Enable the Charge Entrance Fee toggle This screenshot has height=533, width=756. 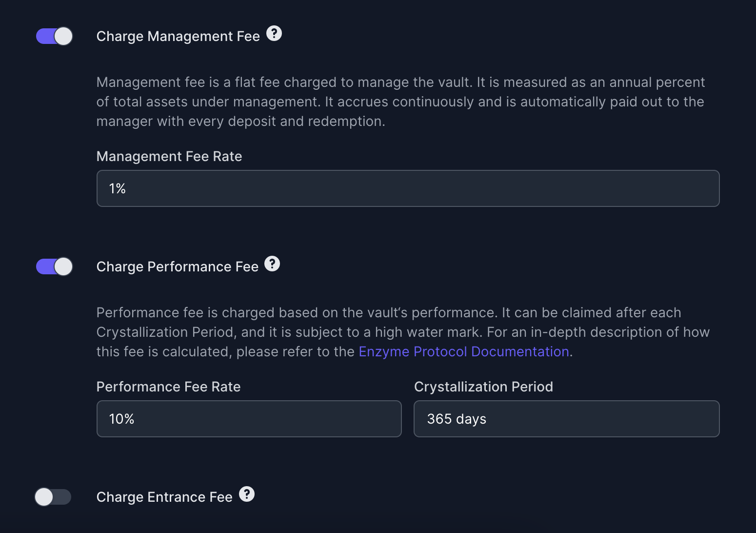coord(53,497)
